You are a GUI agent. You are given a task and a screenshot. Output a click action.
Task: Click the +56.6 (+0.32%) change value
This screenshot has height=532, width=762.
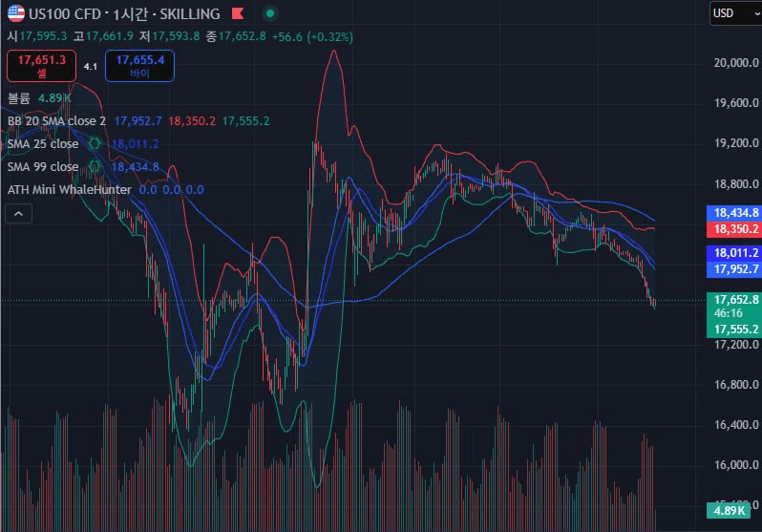click(312, 37)
